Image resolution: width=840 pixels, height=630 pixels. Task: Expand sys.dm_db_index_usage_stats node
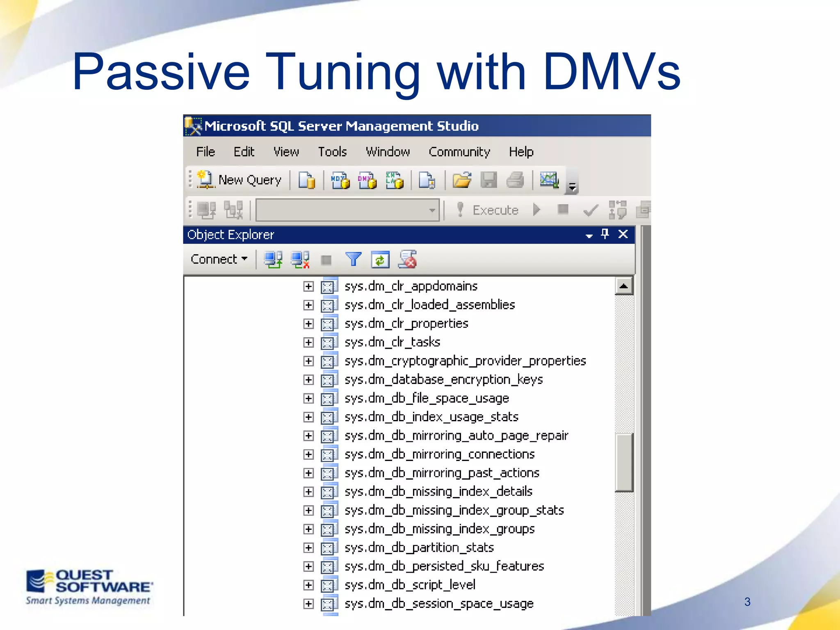pyautogui.click(x=308, y=417)
